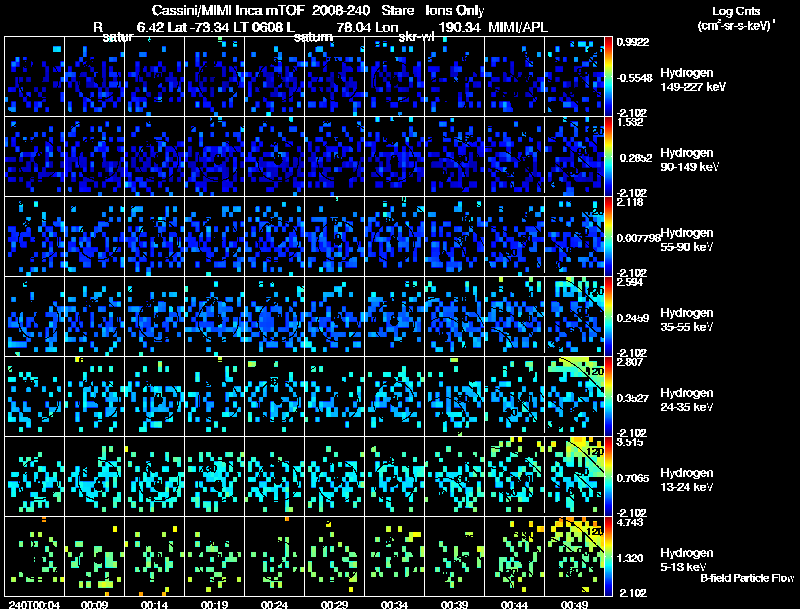
Task: Click the 'Hydrogen 149-227 keV' row label
Action: 692,80
